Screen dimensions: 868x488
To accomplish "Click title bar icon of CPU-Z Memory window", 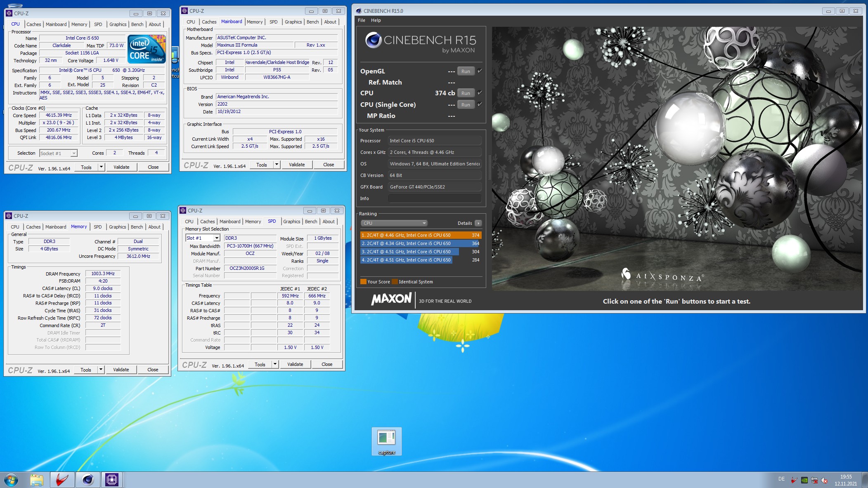I will (x=9, y=216).
